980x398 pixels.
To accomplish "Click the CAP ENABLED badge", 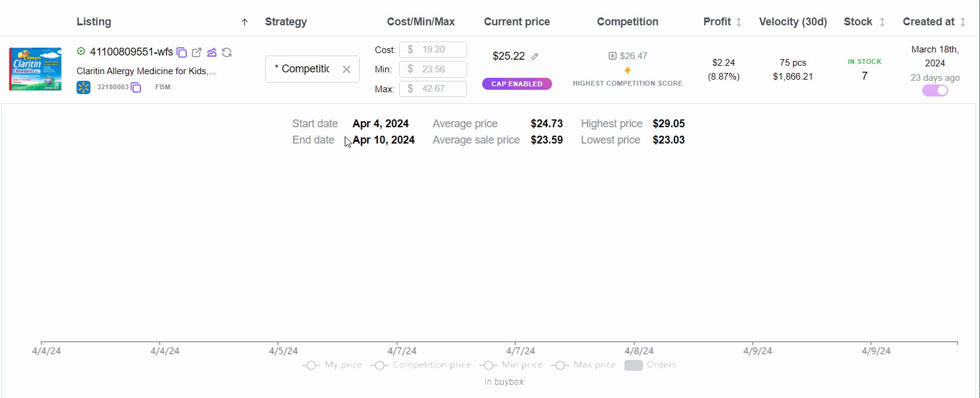I will pyautogui.click(x=517, y=84).
